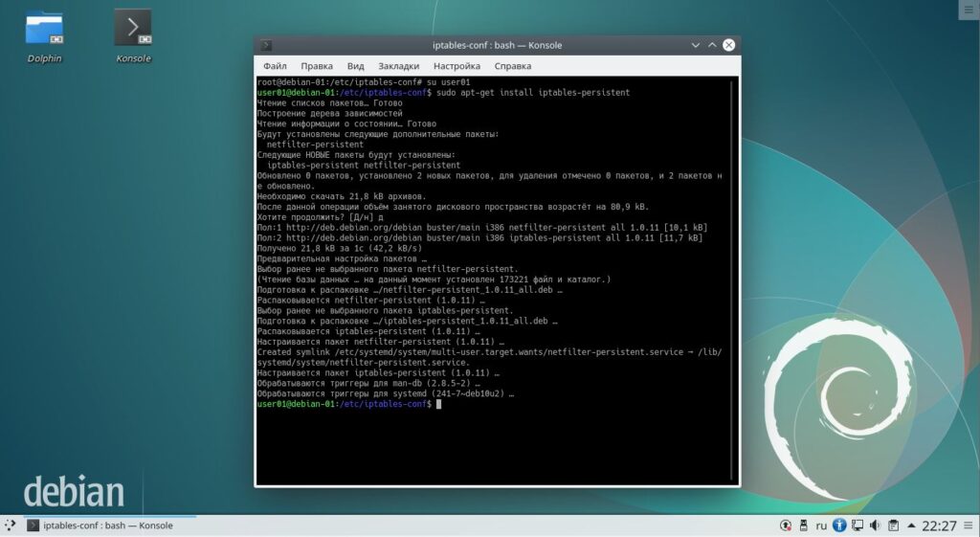Screen dimensions: 980x537
Task: Close the Konsole window
Action: 728,45
